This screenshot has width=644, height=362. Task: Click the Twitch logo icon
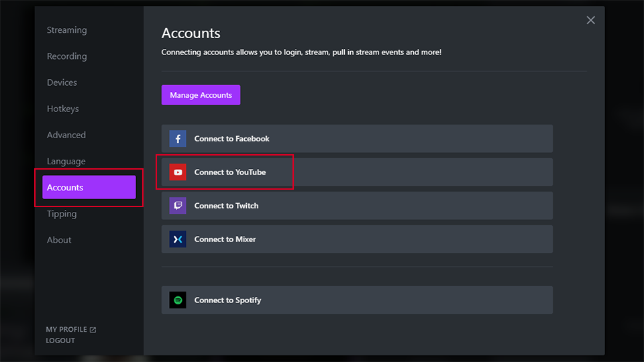point(177,206)
